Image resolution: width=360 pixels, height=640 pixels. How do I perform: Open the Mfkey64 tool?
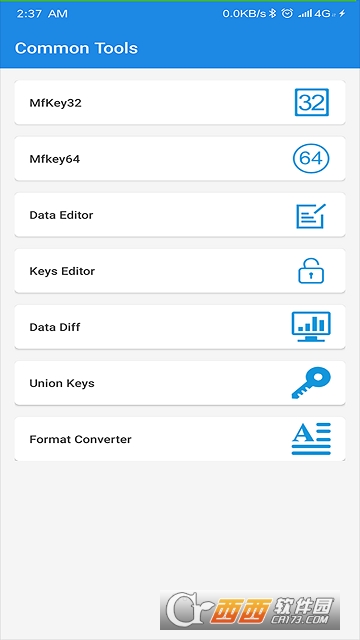180,158
